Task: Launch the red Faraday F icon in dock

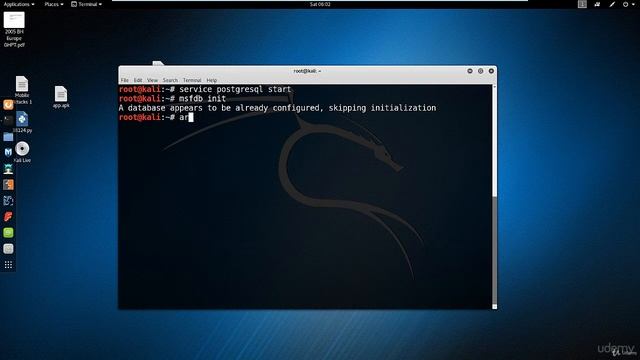Action: [x=8, y=216]
